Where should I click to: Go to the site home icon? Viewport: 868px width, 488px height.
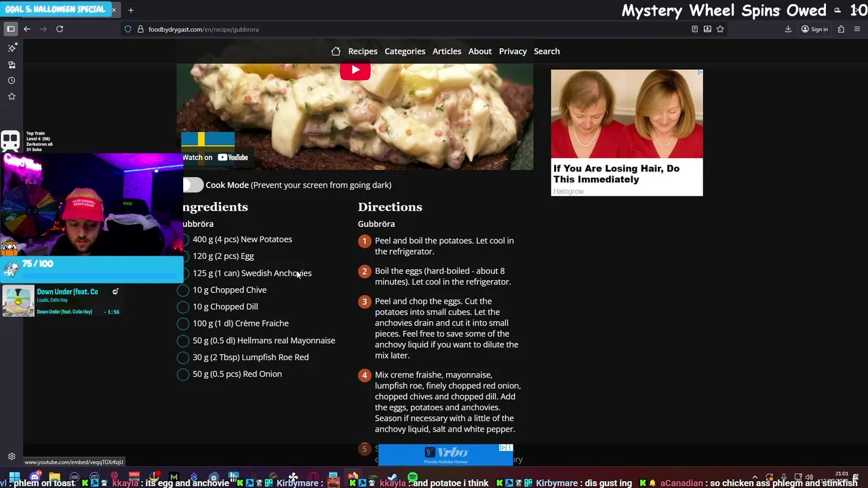[336, 52]
